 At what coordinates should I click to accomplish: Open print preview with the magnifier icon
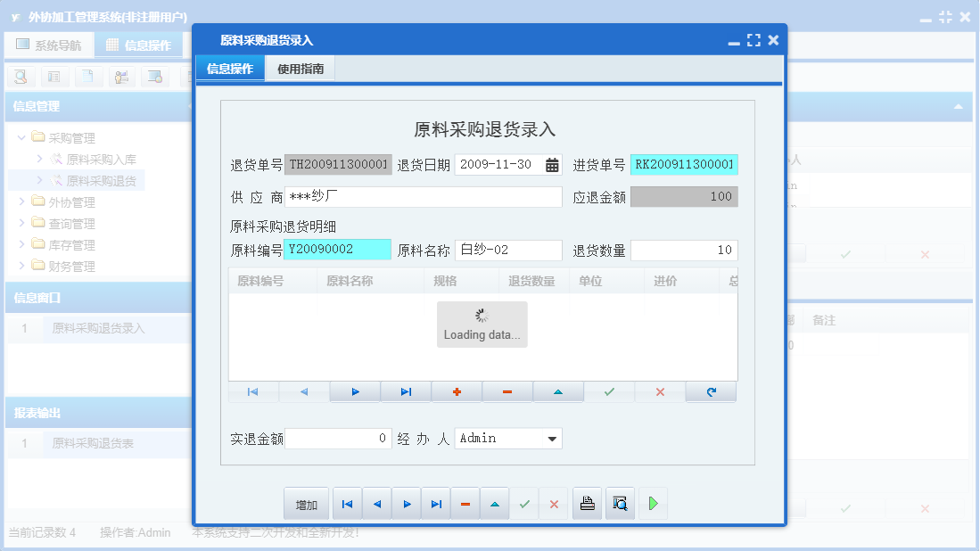tap(619, 503)
